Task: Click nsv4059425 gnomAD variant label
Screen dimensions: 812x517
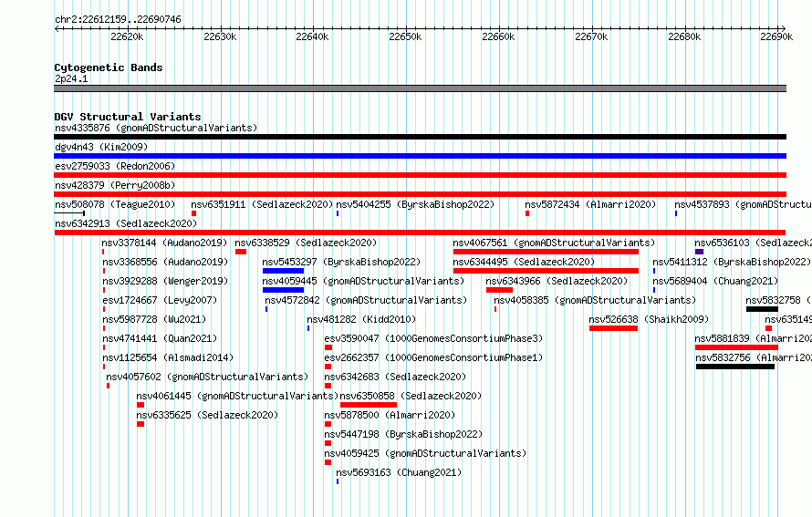Action: 425,453
